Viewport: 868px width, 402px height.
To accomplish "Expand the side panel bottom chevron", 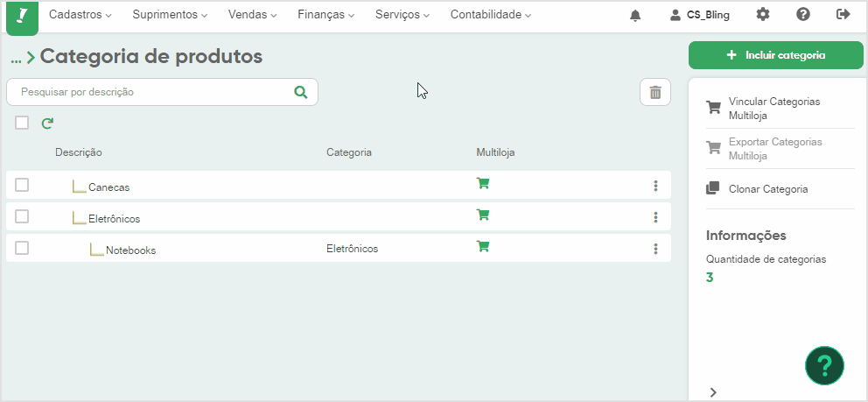I will click(x=713, y=392).
